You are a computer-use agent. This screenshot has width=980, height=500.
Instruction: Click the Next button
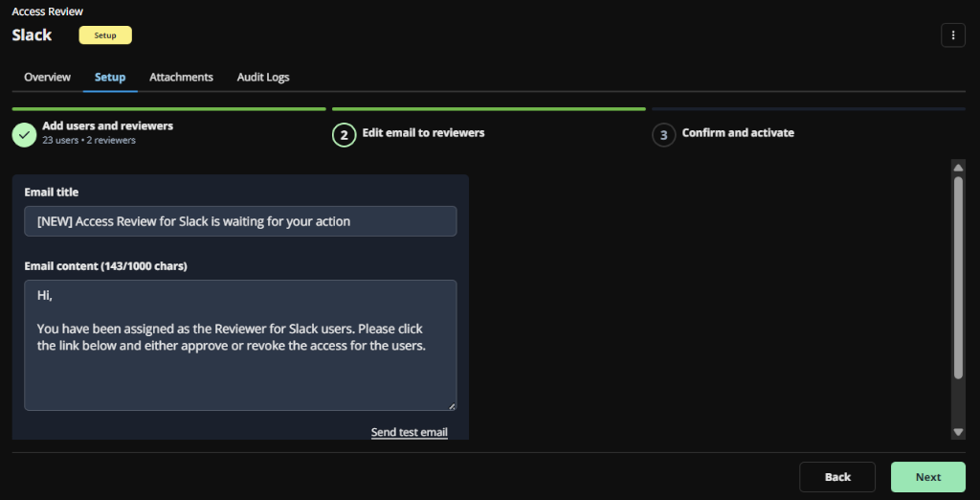tap(928, 477)
